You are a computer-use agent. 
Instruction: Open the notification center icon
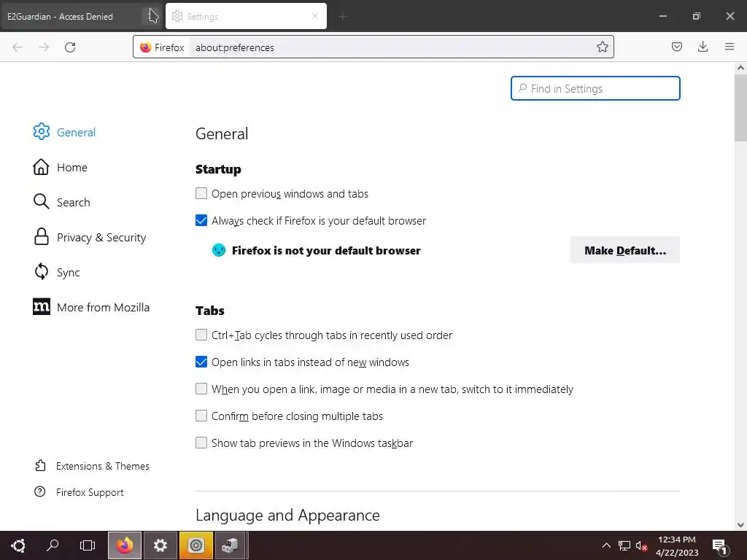719,546
